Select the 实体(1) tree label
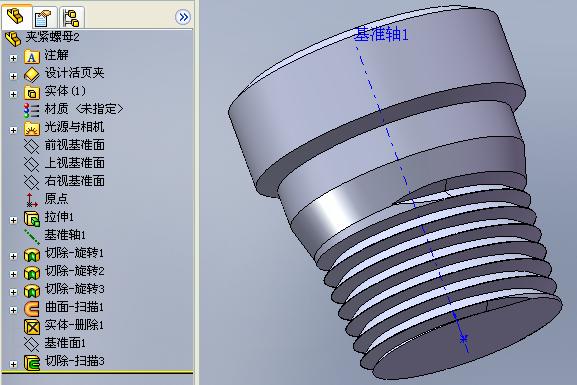 click(x=65, y=91)
